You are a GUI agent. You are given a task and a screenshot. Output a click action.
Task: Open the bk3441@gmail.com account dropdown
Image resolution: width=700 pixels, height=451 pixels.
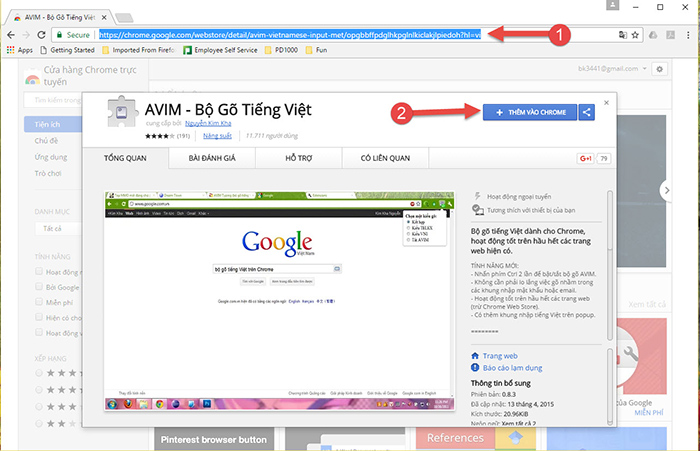click(x=612, y=68)
